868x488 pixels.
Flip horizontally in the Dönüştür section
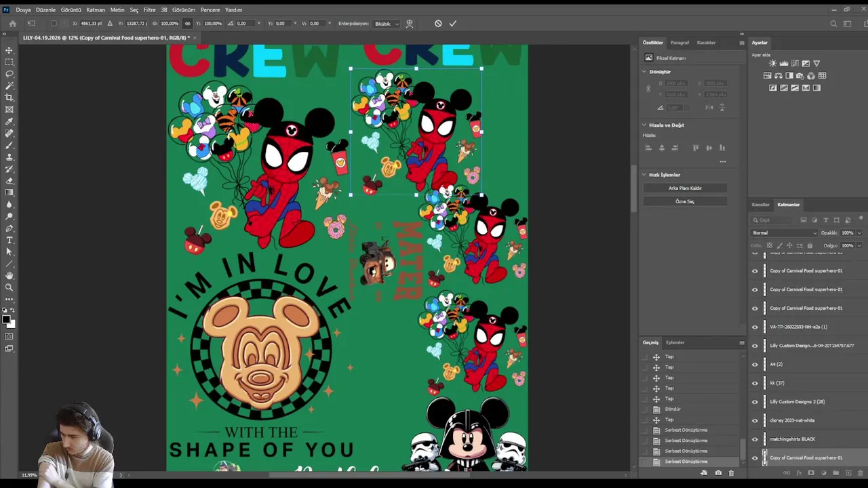709,107
